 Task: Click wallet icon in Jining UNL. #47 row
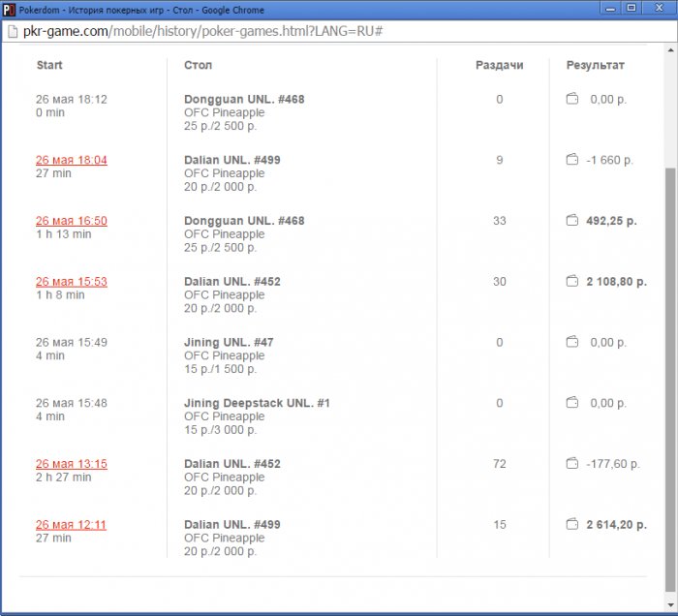click(572, 342)
